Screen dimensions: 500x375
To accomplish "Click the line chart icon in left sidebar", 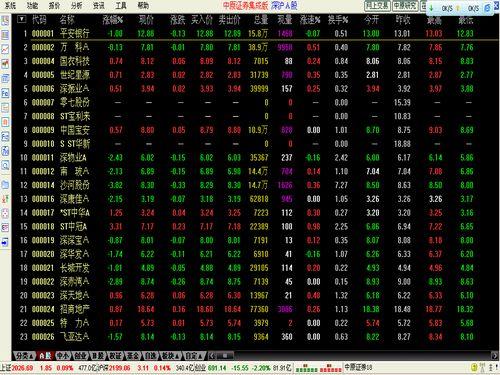I will (5, 49).
